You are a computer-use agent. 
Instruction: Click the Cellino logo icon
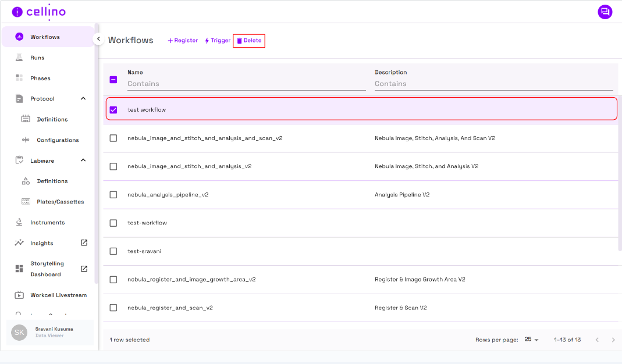17,12
